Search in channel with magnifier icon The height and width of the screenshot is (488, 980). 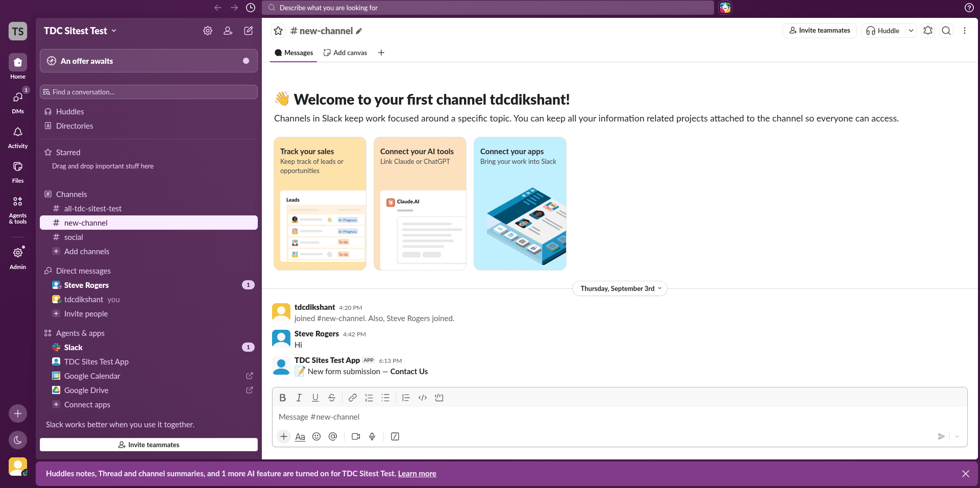[946, 31]
